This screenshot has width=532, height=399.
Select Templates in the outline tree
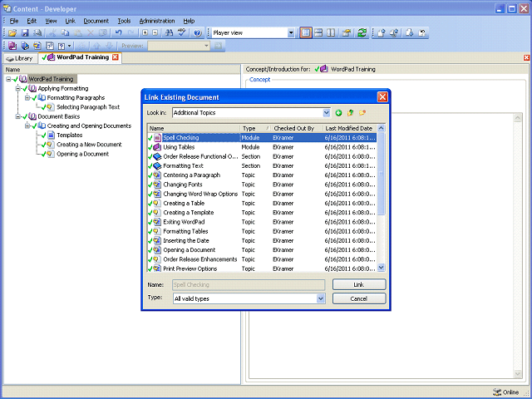[x=70, y=135]
